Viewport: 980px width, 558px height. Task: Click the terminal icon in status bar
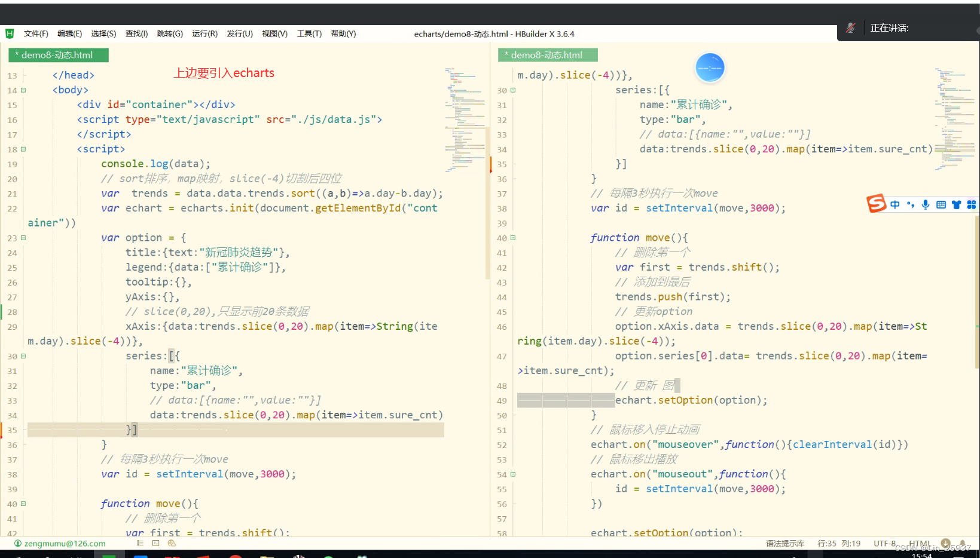(155, 543)
